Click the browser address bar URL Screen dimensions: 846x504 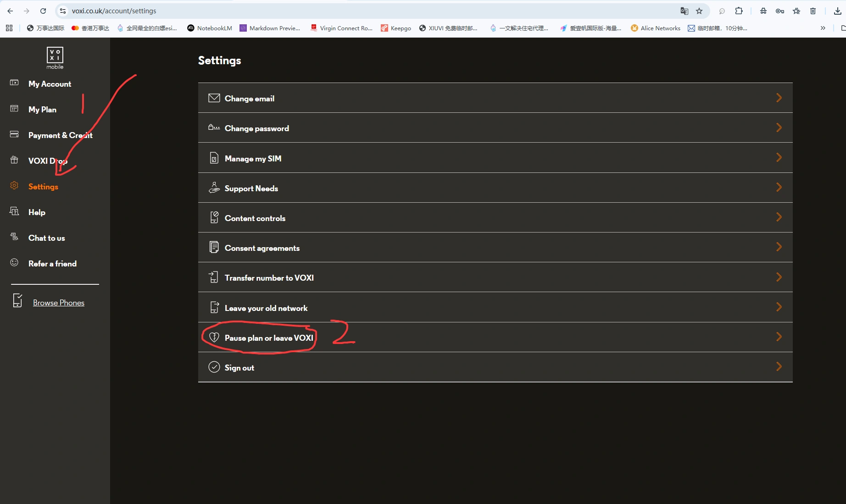114,11
